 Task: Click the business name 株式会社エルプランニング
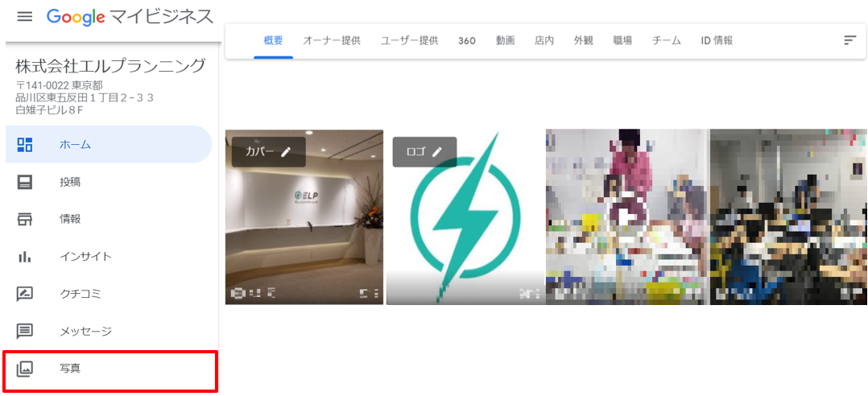(111, 67)
